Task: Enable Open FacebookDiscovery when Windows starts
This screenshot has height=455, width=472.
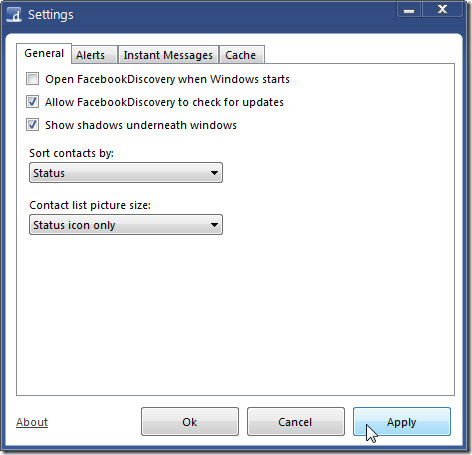Action: 32,79
